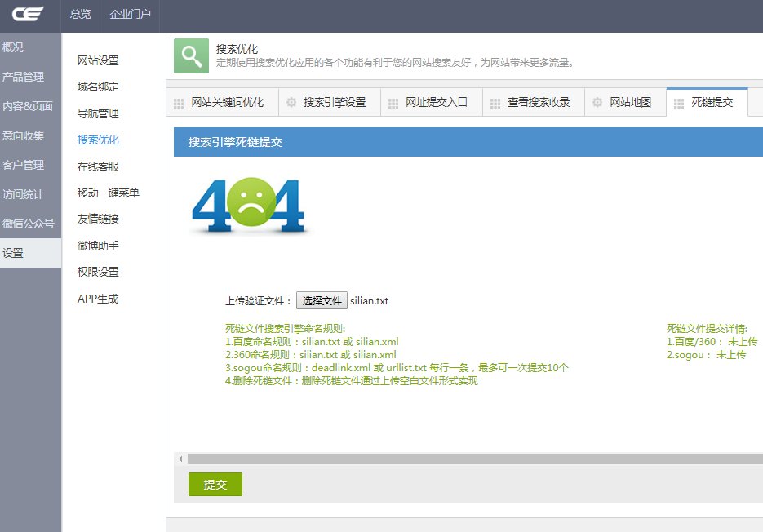The width and height of the screenshot is (763, 532).
Task: Click the grid icon on the 死链提交 tab
Action: click(x=677, y=101)
